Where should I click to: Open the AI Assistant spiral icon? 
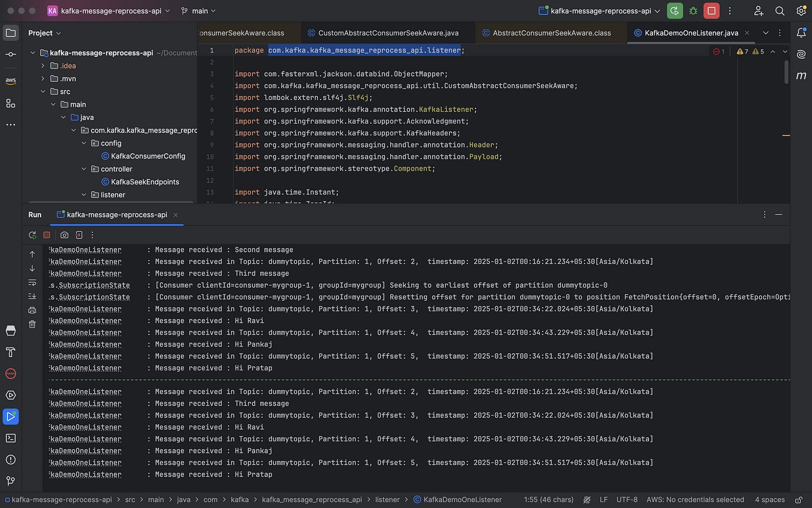point(801,54)
